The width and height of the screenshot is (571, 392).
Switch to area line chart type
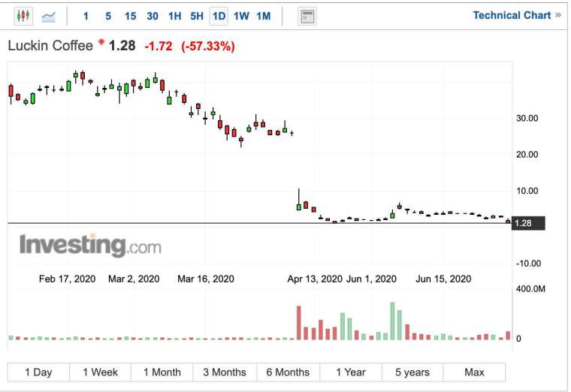pos(48,17)
